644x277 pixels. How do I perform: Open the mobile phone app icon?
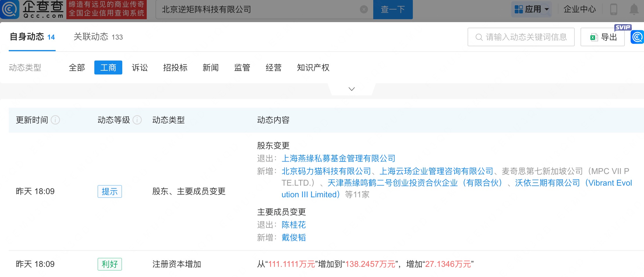[x=613, y=9]
